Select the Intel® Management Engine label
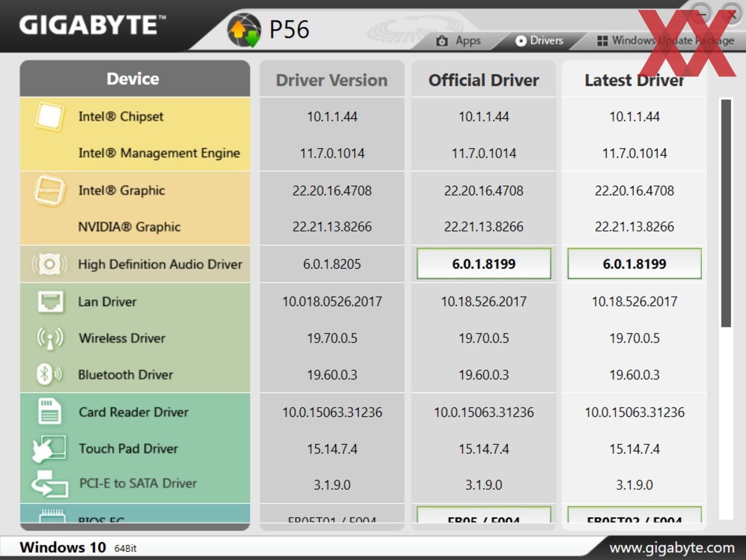Screen dimensions: 746x560 point(159,153)
